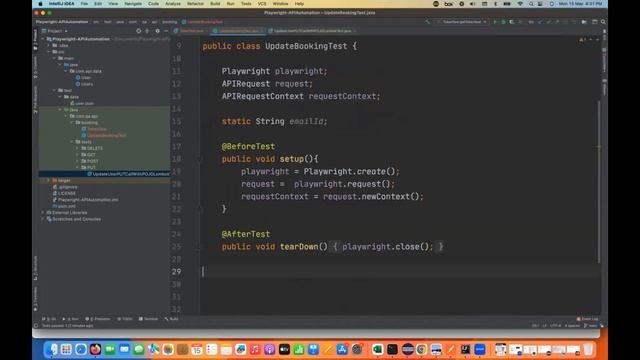Open the User class in project tree

pos(83,78)
